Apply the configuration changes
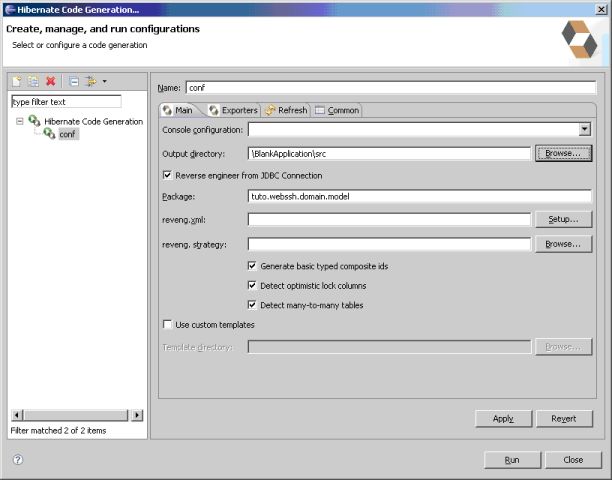The width and height of the screenshot is (612, 480). [503, 419]
